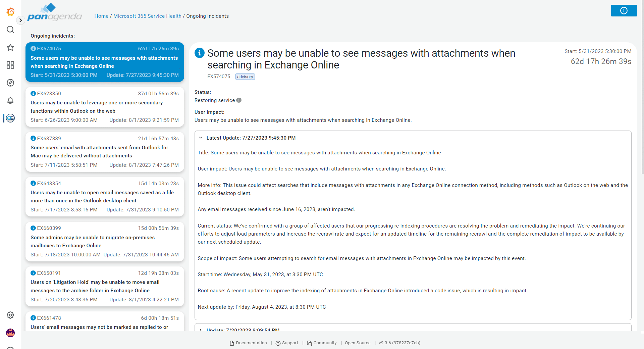This screenshot has height=349, width=644.
Task: Open the search magnifier in sidebar
Action: pos(10,30)
